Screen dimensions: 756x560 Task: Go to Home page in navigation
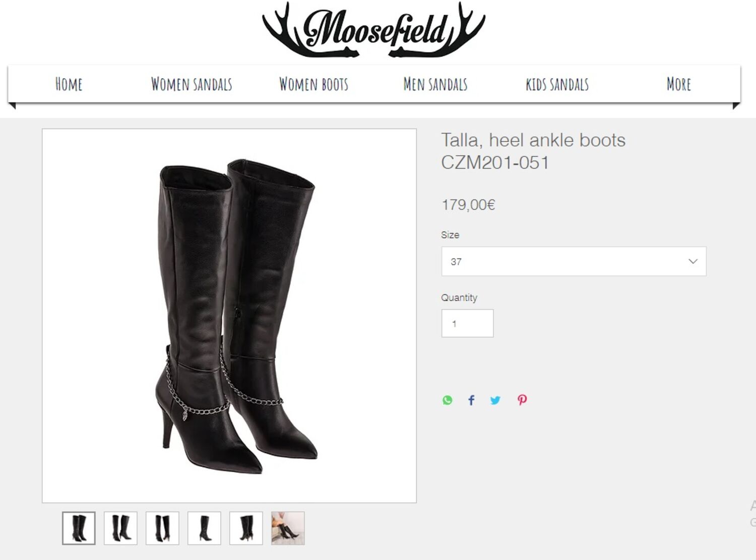(x=69, y=84)
